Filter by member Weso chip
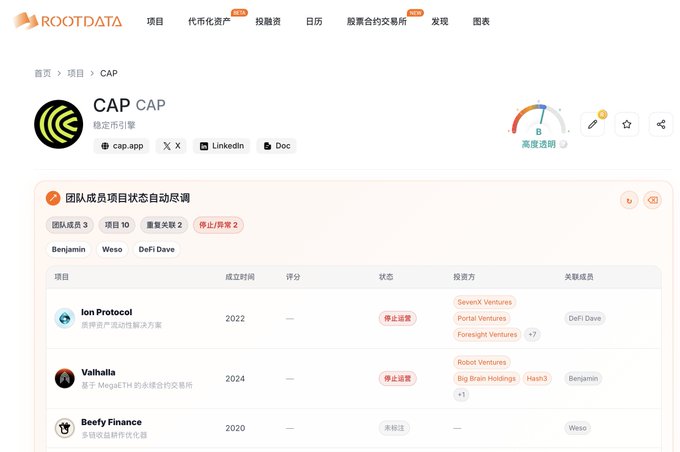The width and height of the screenshot is (680, 452). click(112, 249)
